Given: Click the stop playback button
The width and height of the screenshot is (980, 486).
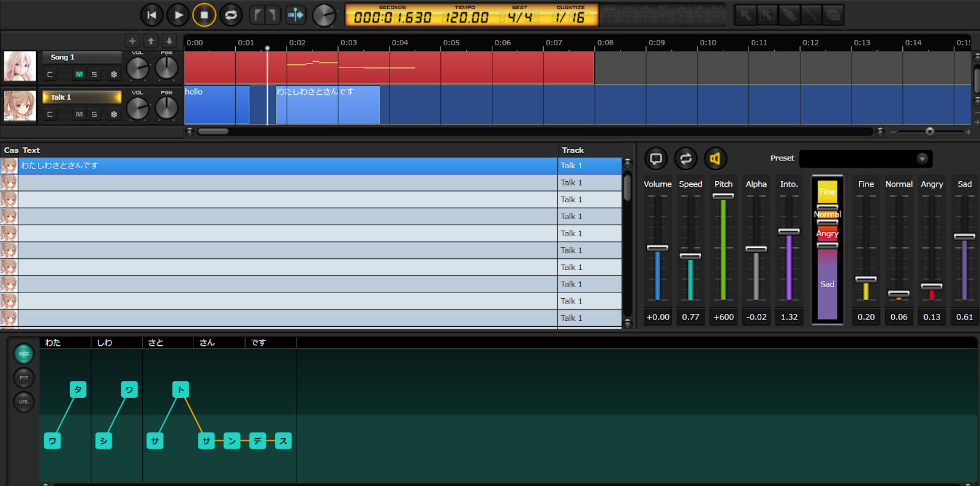Looking at the screenshot, I should click(x=204, y=15).
